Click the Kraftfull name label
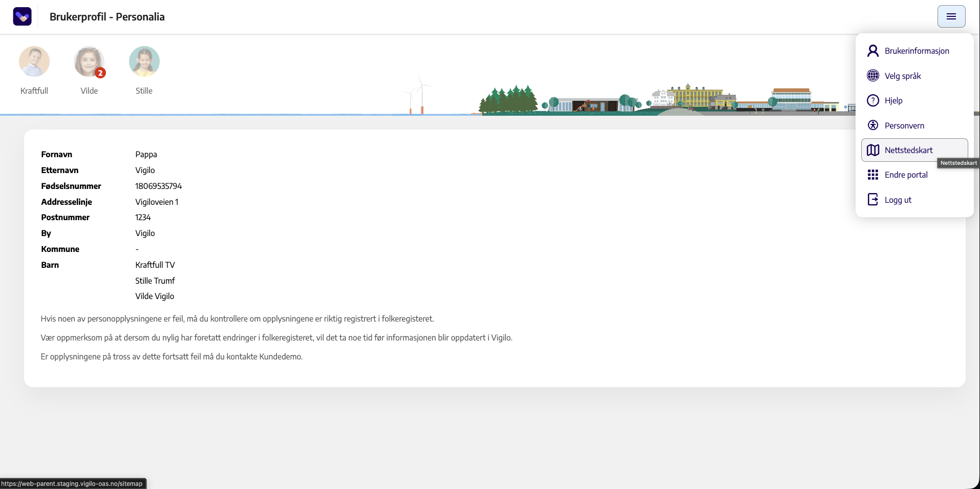The width and height of the screenshot is (980, 489). [x=34, y=91]
